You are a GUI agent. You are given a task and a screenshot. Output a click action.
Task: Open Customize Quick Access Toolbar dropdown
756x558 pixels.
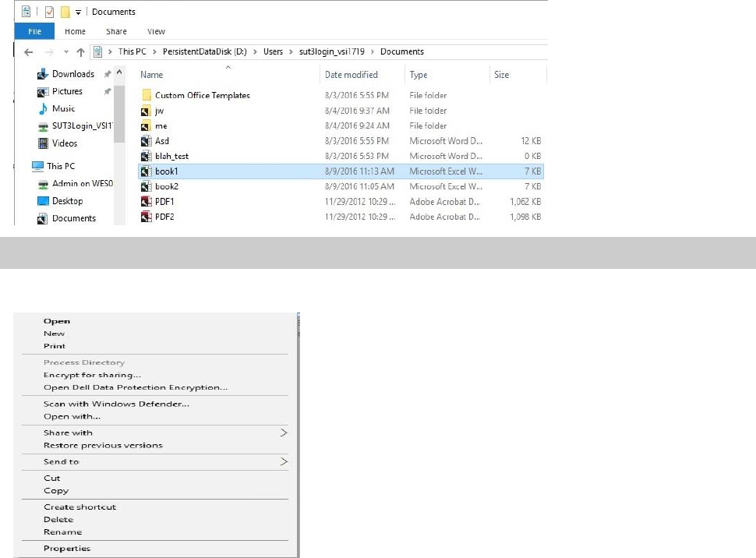[x=78, y=12]
